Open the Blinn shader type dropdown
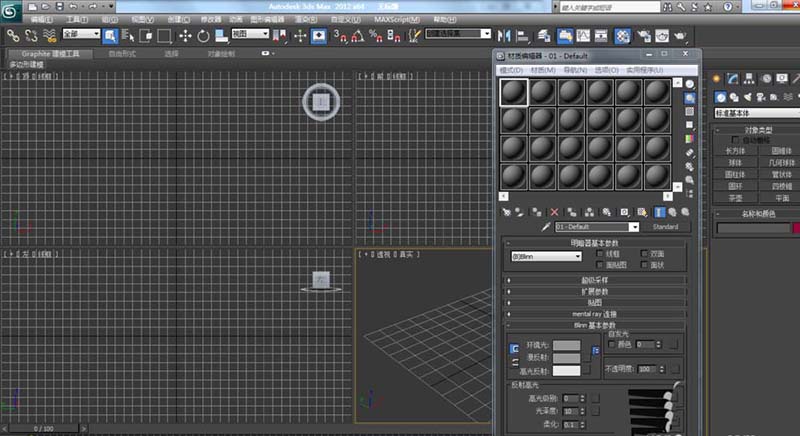The height and width of the screenshot is (436, 800). [546, 257]
